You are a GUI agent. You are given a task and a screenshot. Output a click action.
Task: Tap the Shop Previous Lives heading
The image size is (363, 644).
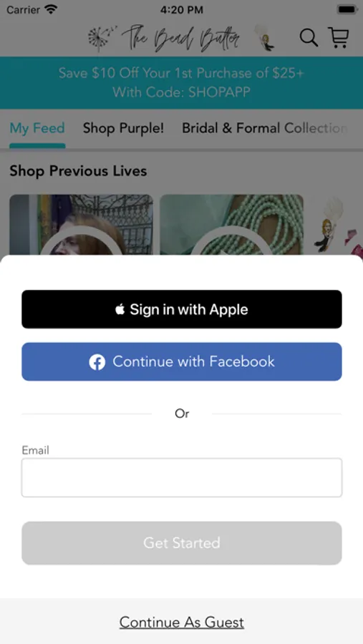[x=78, y=171]
